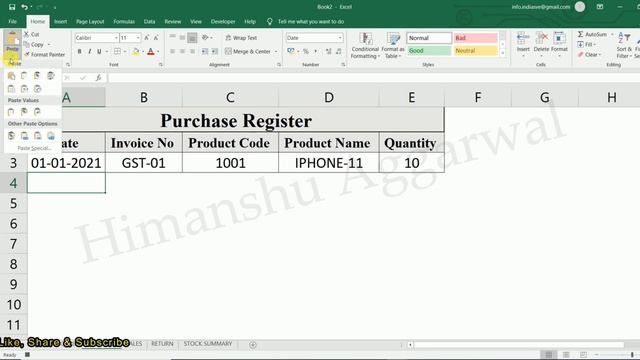
Task: Toggle Italic formatting
Action: (x=89, y=51)
